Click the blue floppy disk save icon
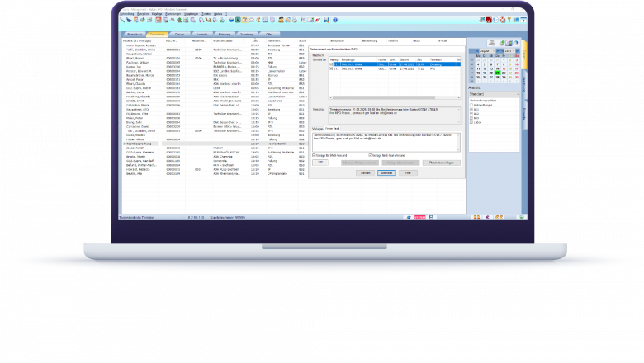Image resolution: width=644 pixels, height=363 pixels. (325, 19)
